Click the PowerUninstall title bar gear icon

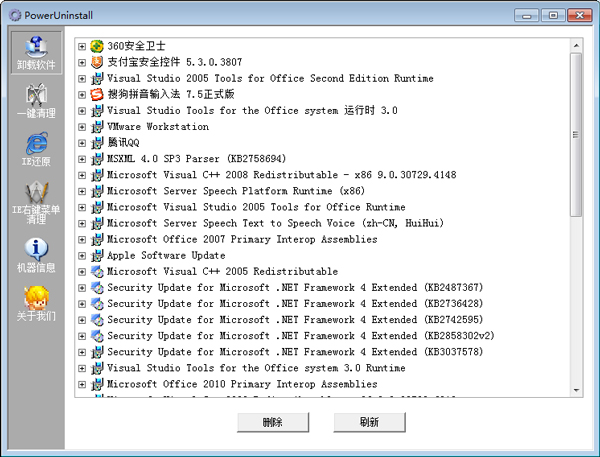[x=15, y=15]
